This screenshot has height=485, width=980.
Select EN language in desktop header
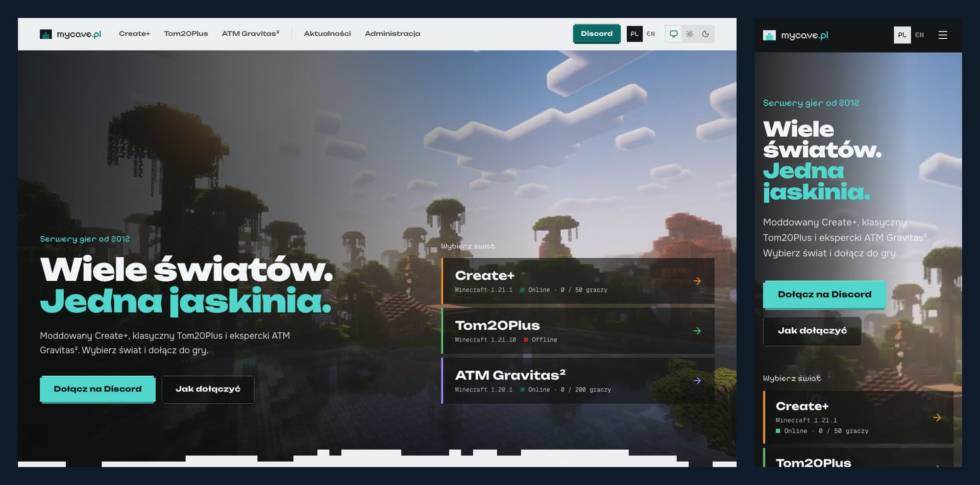(x=651, y=34)
